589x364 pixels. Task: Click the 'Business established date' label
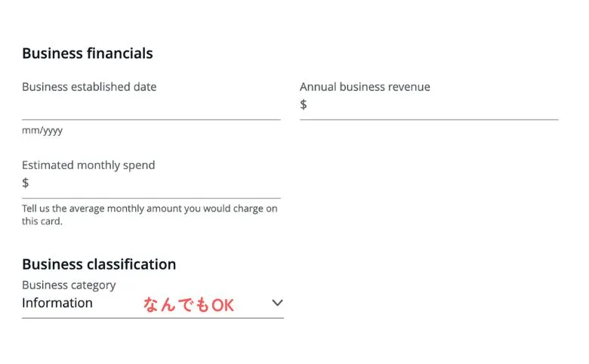(89, 87)
